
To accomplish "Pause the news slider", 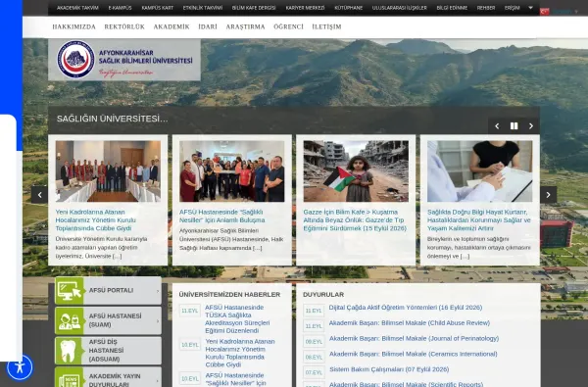I will tap(514, 126).
